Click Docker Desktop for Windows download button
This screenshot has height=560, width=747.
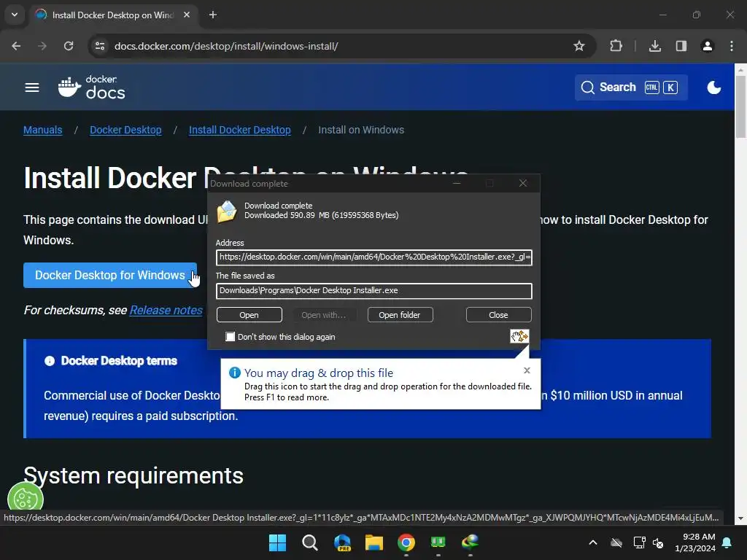(x=110, y=275)
